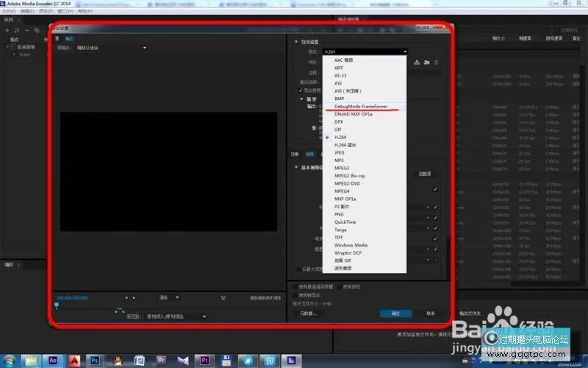Click the Cancel button
The width and height of the screenshot is (588, 368).
pyautogui.click(x=431, y=313)
